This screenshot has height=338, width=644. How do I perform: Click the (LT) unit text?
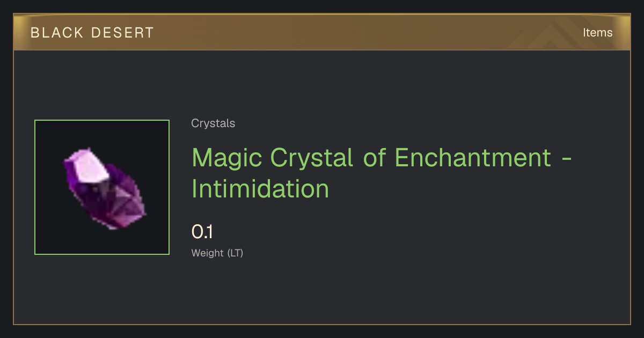click(235, 253)
